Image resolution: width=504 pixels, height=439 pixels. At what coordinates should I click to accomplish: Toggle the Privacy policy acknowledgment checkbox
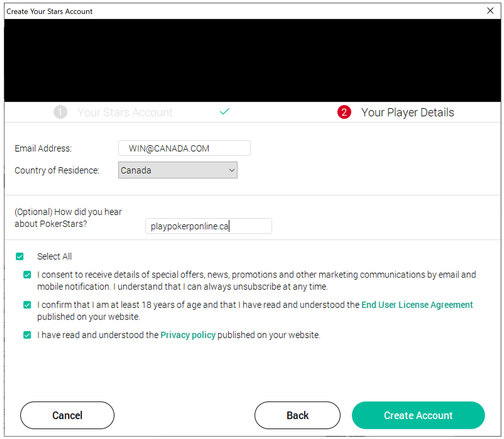[27, 335]
